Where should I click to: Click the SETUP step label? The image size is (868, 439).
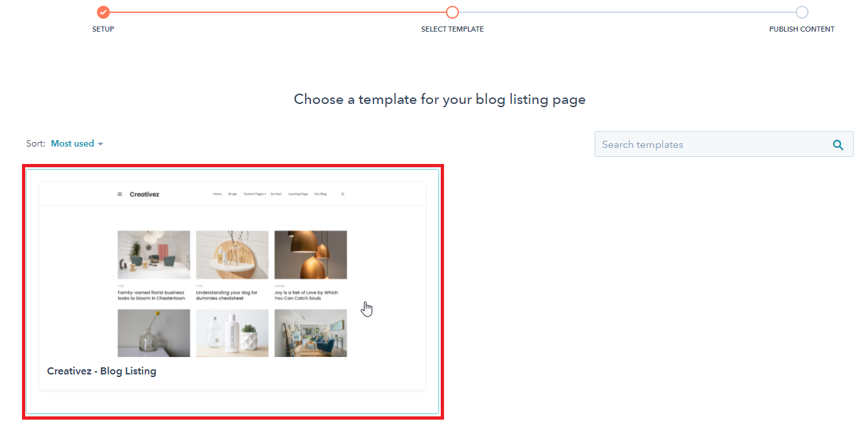point(103,29)
